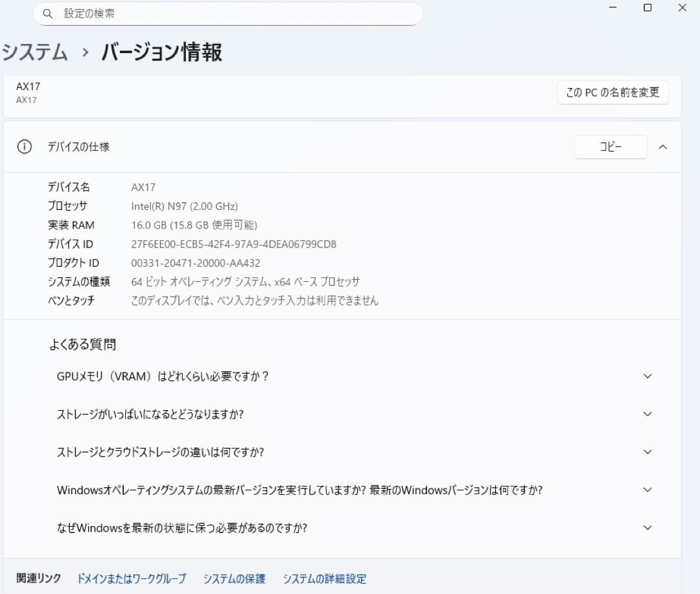The image size is (700, 594).
Task: Open the システムの保護 link
Action: coord(234,578)
